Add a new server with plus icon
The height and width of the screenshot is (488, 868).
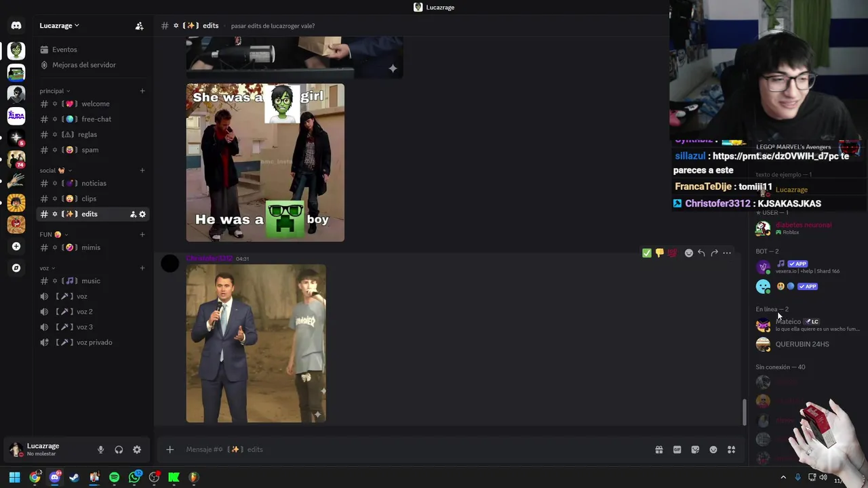click(16, 246)
